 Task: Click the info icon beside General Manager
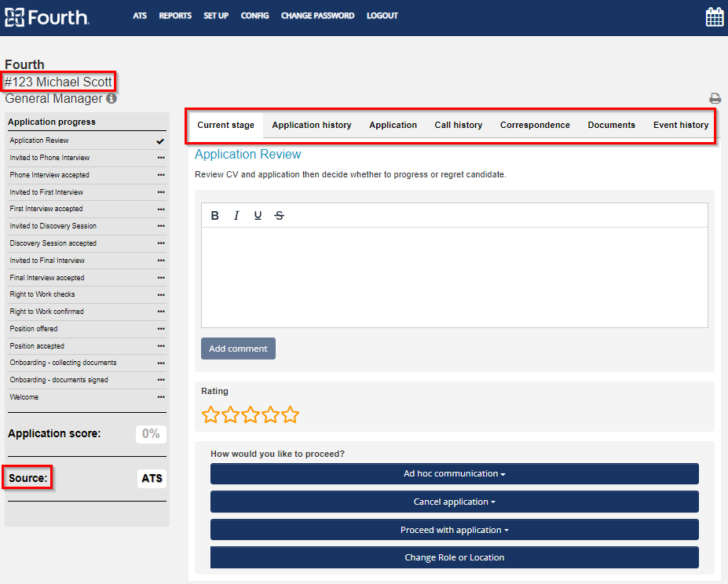click(112, 99)
